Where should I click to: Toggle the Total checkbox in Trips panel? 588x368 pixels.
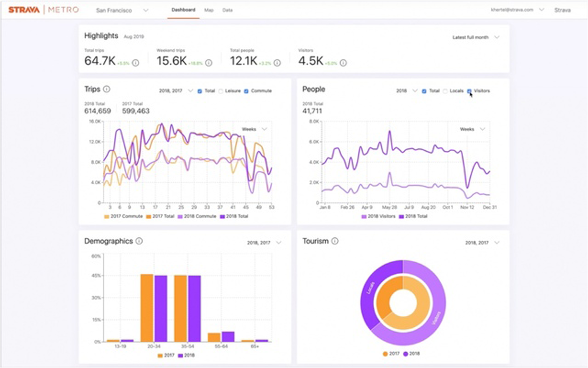pos(200,91)
